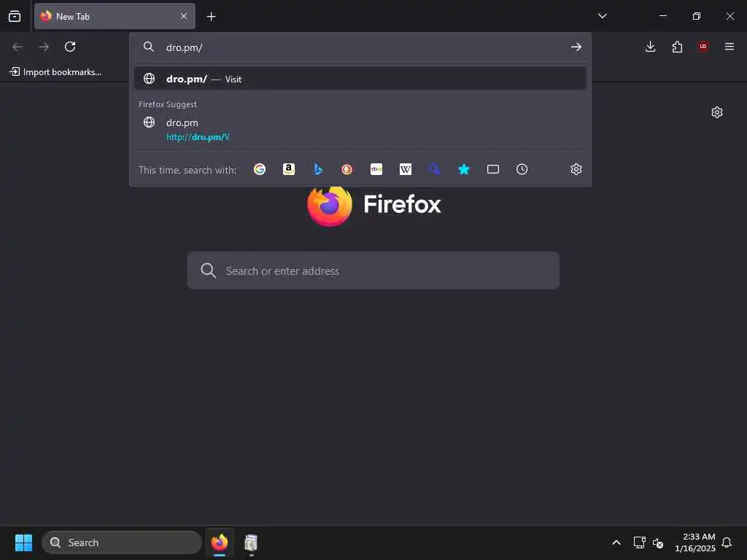Open a new tab with plus button
This screenshot has width=747, height=560.
tap(211, 17)
